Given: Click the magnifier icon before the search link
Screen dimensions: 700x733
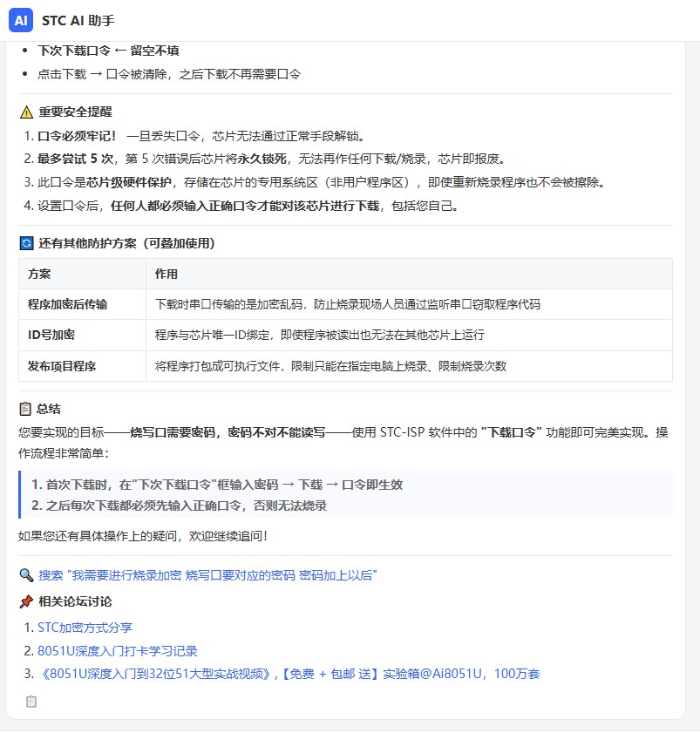Looking at the screenshot, I should tap(26, 575).
